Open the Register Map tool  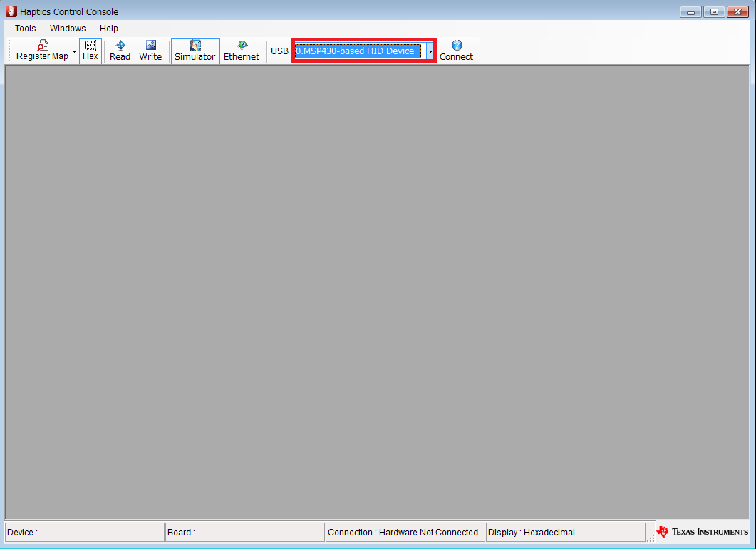click(43, 51)
